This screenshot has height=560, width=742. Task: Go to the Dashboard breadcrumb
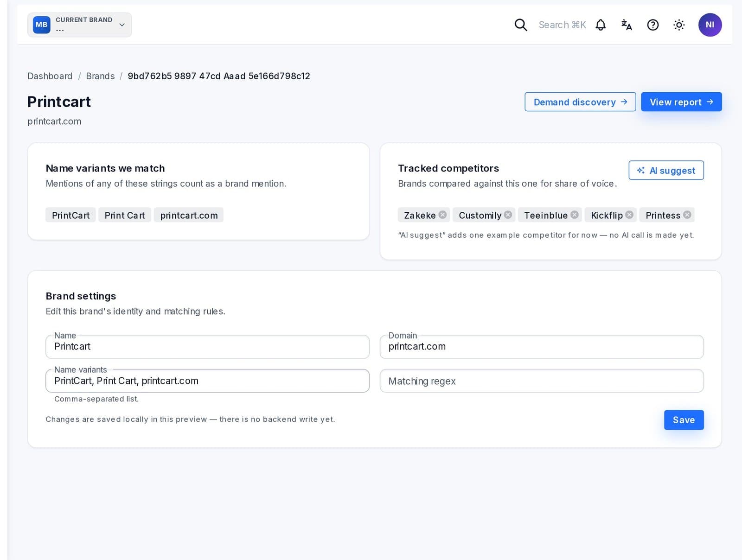pyautogui.click(x=50, y=76)
